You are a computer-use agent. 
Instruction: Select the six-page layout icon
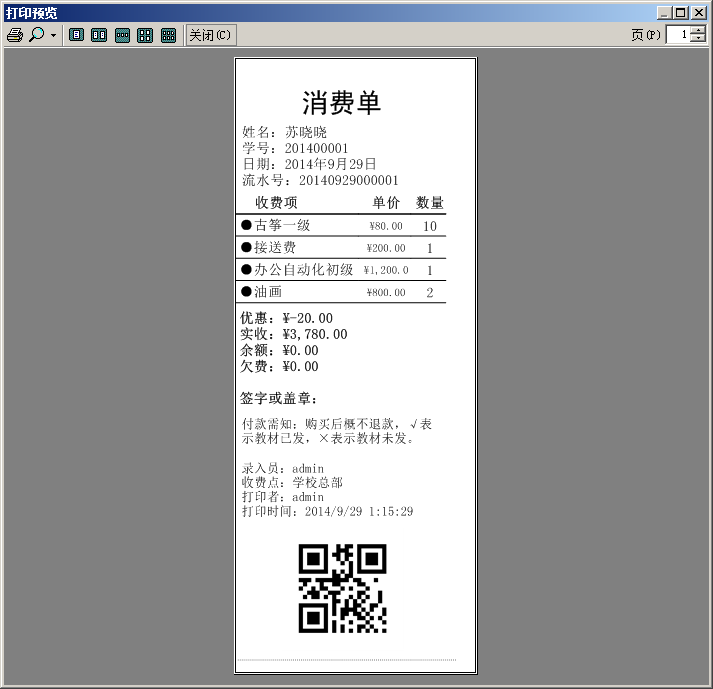coord(168,35)
